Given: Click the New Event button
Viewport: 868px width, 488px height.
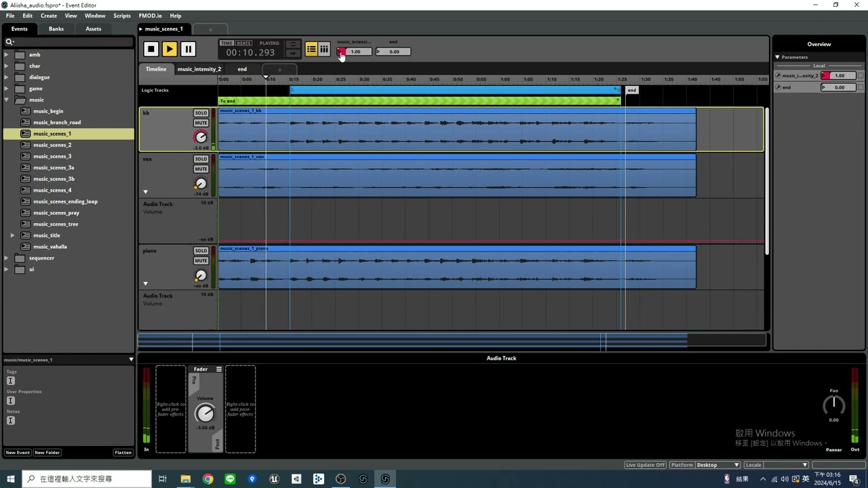Looking at the screenshot, I should tap(18, 453).
